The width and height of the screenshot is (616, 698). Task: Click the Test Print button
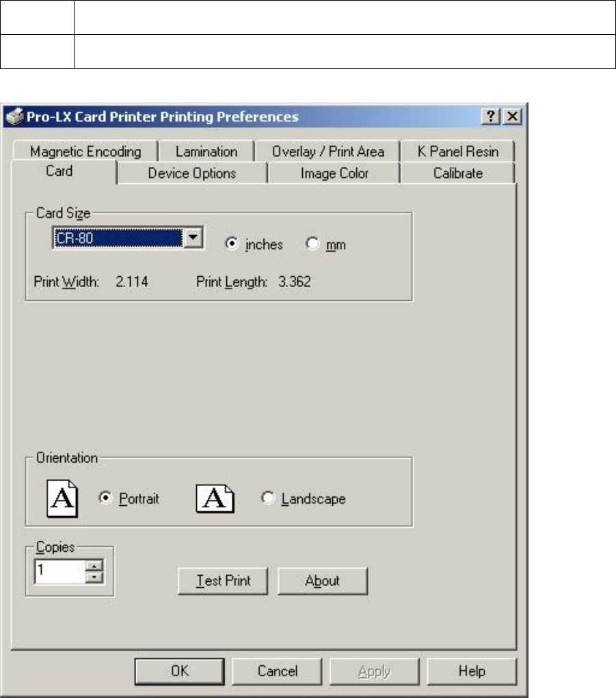point(223,581)
